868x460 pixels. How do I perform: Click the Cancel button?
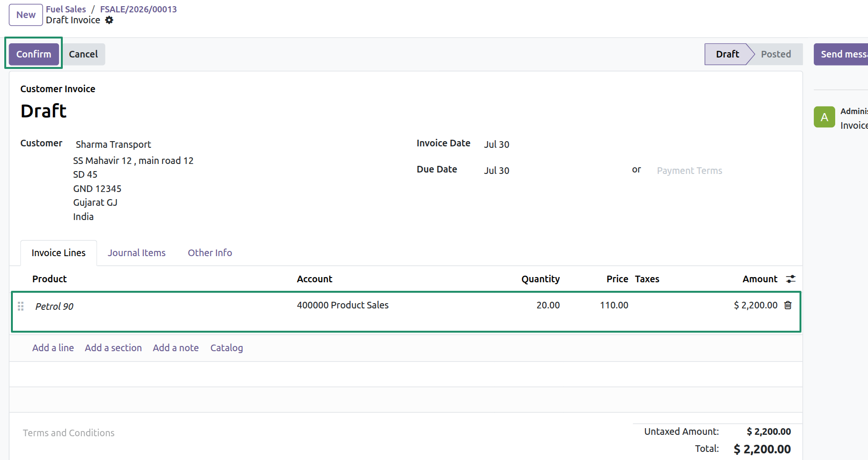pos(83,54)
